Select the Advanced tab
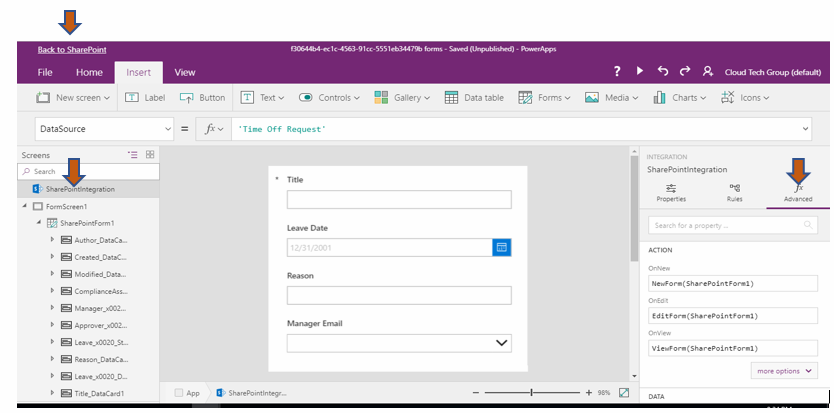Screen dimensions: 834x413 (x=798, y=193)
